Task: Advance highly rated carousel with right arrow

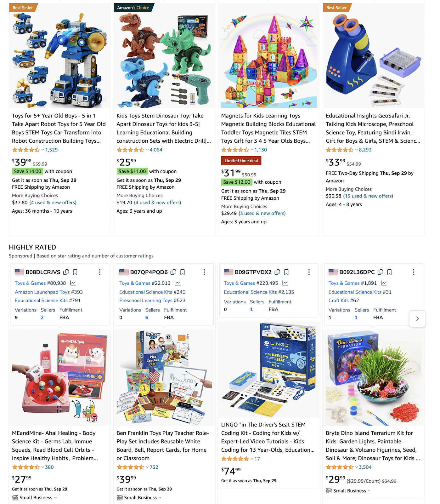Action: coord(417,318)
